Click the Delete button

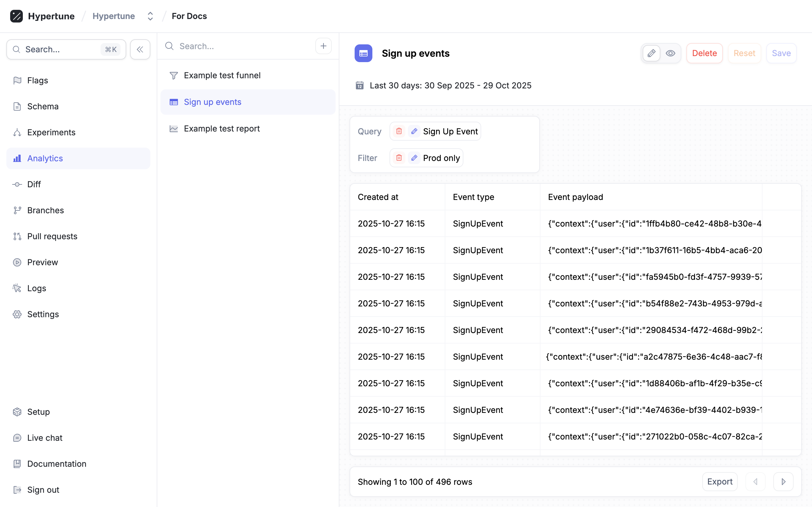pyautogui.click(x=704, y=53)
